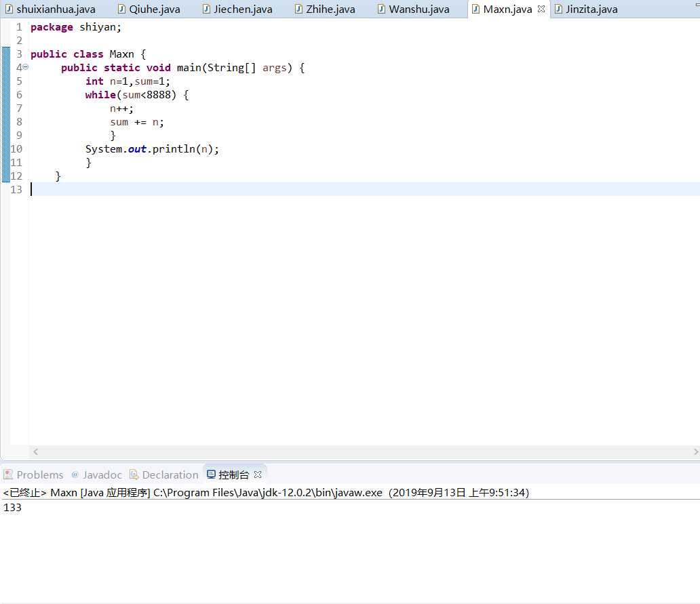700x604 pixels.
Task: Click the console output '133'
Action: coord(12,508)
